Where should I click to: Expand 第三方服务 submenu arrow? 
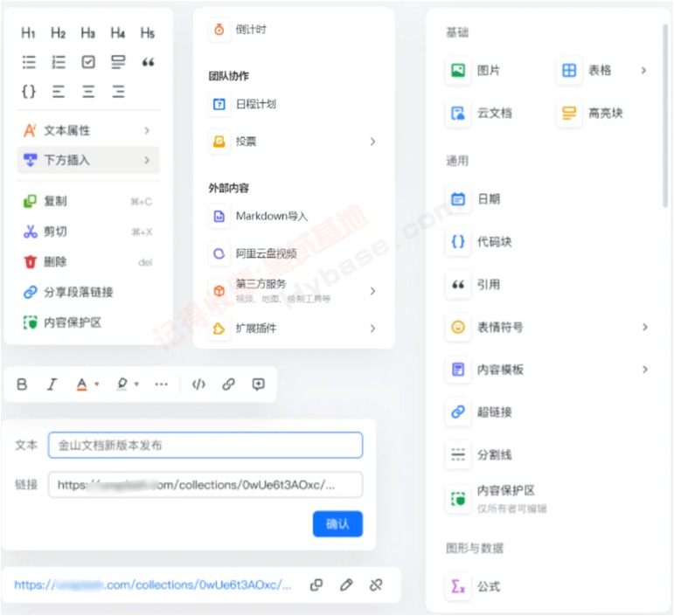point(372,291)
